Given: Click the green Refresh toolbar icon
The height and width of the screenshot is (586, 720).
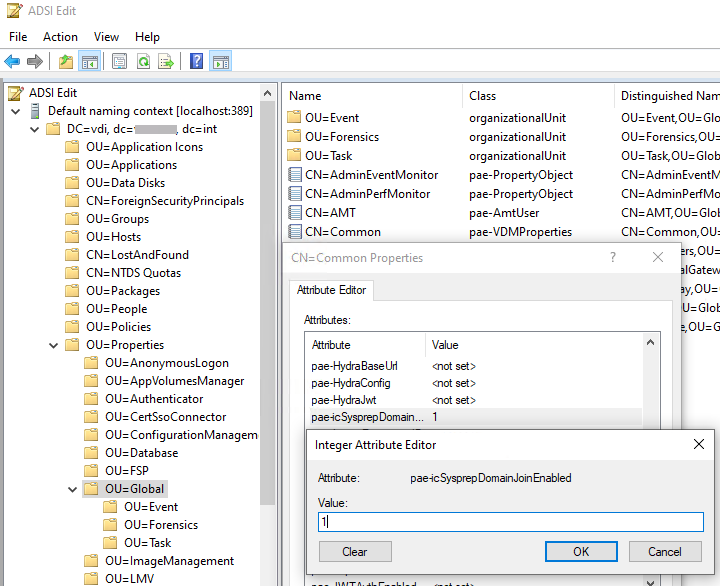Looking at the screenshot, I should (143, 61).
